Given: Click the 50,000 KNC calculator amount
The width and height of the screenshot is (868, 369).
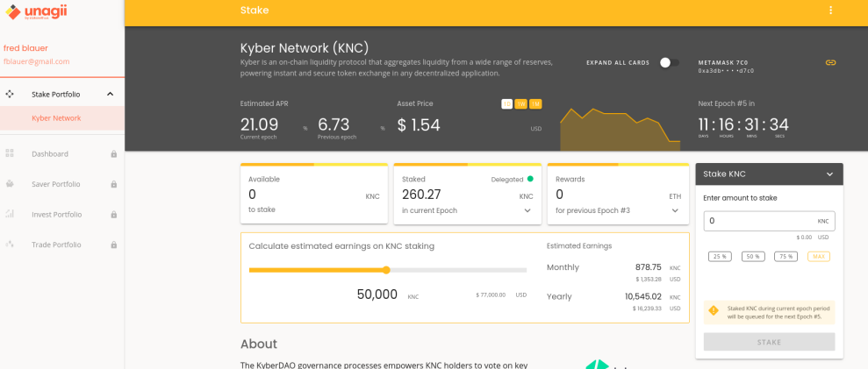Looking at the screenshot, I should 377,294.
